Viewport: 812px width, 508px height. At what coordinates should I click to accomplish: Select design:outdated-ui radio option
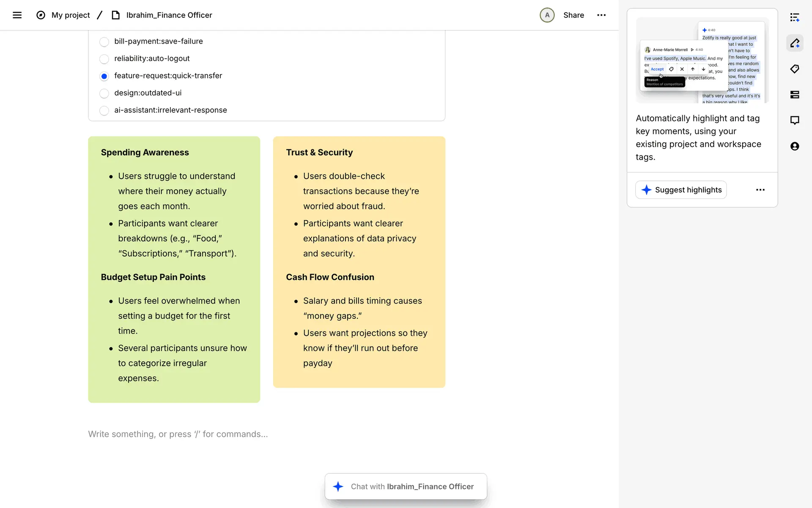104,93
